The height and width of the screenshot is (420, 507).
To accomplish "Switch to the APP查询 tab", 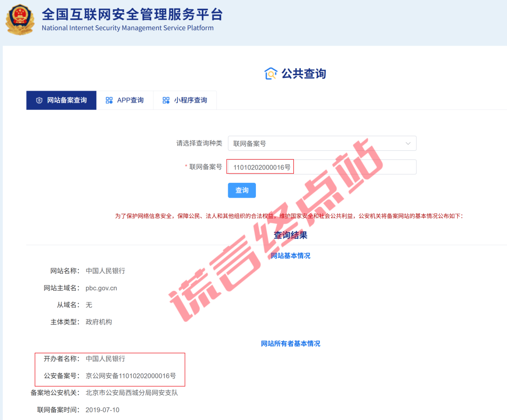I will (x=125, y=101).
